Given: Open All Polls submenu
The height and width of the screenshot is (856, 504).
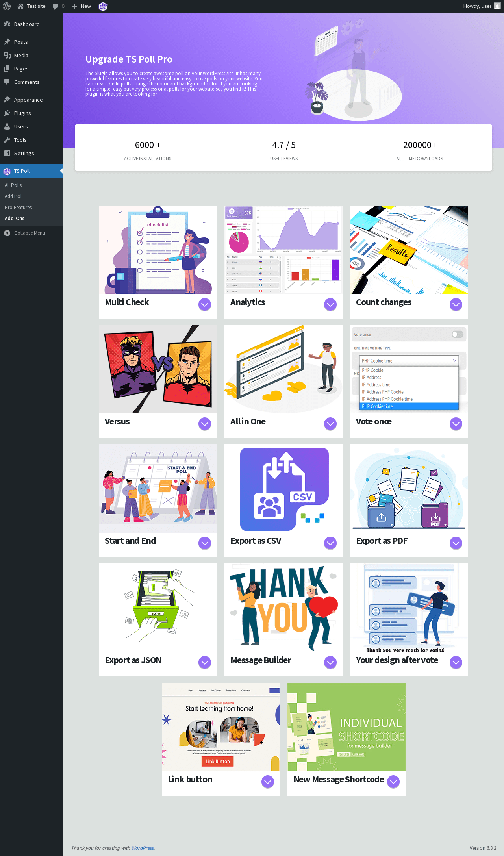Looking at the screenshot, I should (x=31, y=185).
